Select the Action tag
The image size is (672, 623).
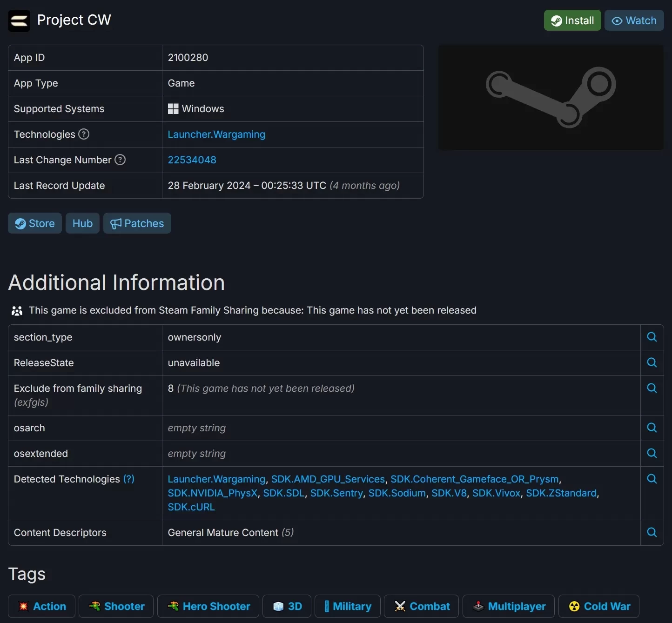[42, 606]
